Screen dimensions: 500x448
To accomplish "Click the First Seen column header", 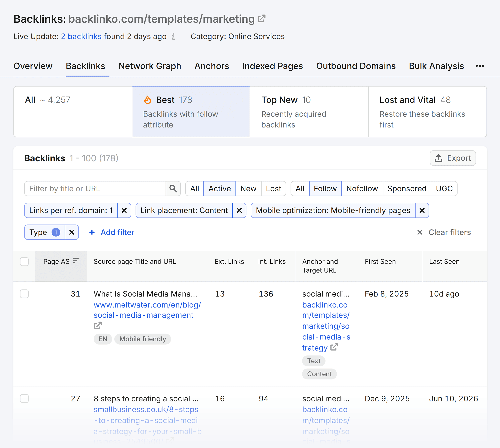I will pos(380,261).
